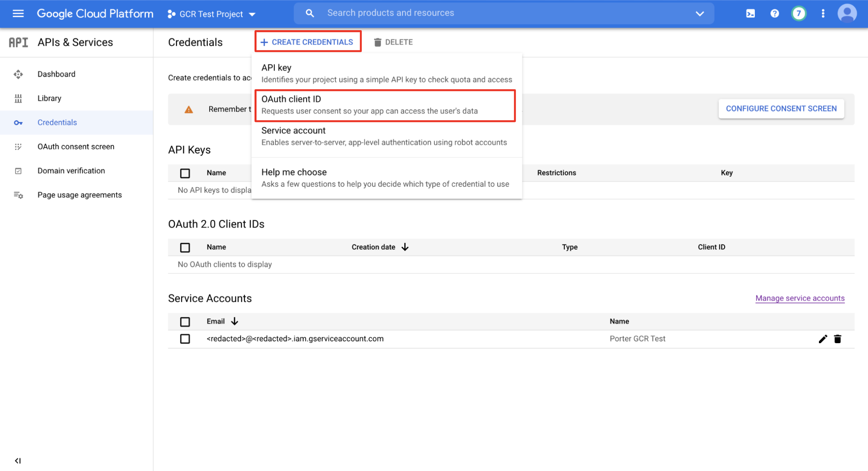The width and height of the screenshot is (868, 471).
Task: Click CREATE CREDENTIALS button
Action: pyautogui.click(x=308, y=42)
